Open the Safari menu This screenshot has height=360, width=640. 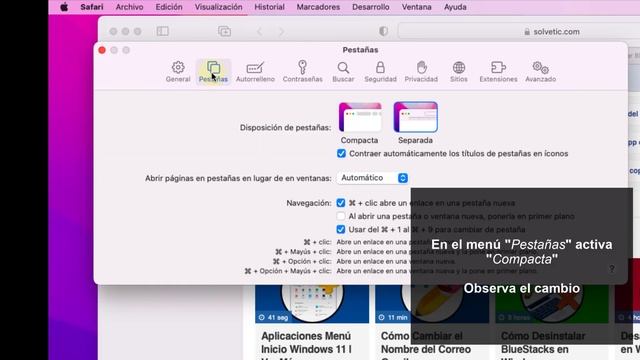[92, 7]
